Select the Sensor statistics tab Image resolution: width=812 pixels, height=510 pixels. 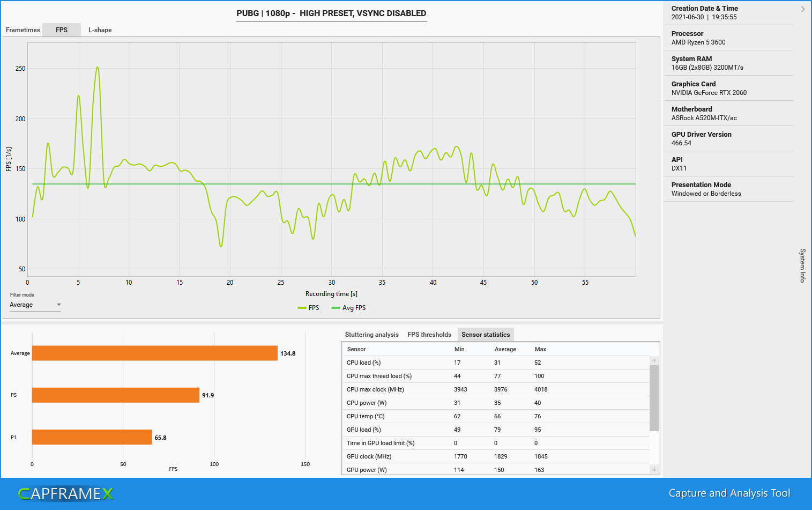pos(486,335)
